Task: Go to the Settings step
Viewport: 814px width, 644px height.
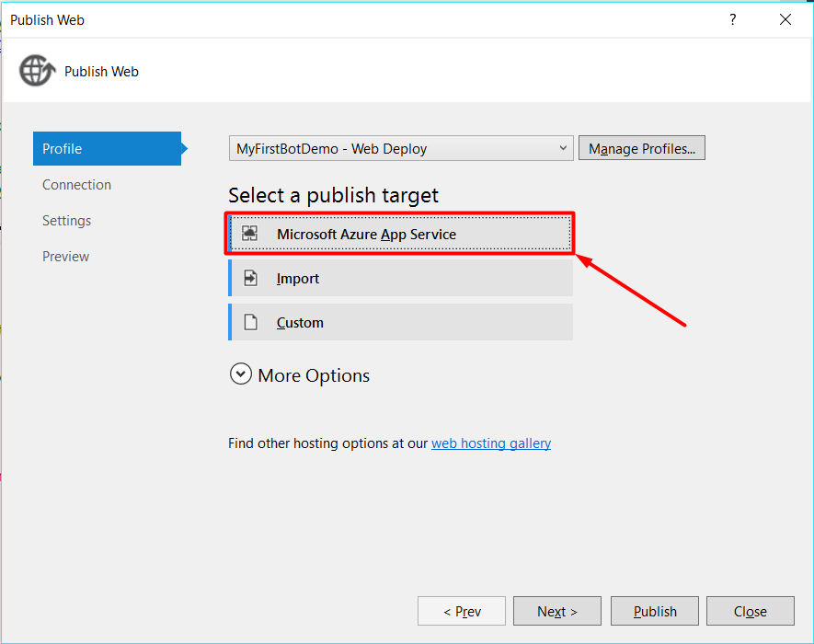Action: (x=66, y=221)
